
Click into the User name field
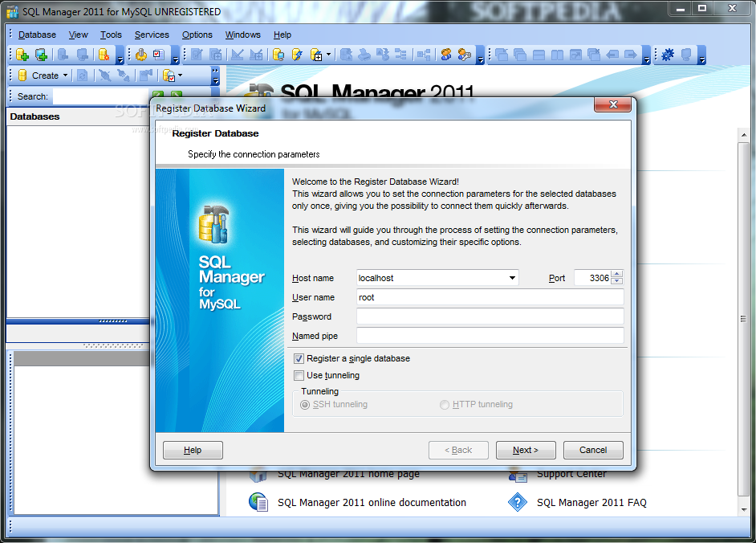[x=490, y=297]
